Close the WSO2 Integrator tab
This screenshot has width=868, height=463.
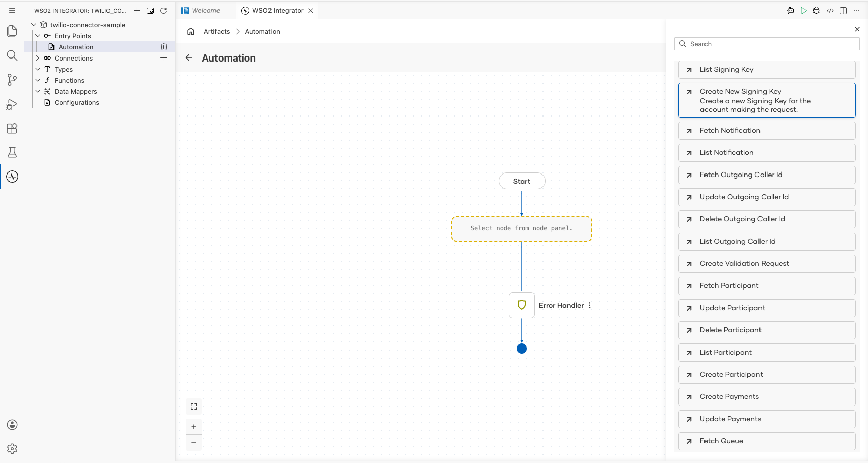pyautogui.click(x=311, y=10)
